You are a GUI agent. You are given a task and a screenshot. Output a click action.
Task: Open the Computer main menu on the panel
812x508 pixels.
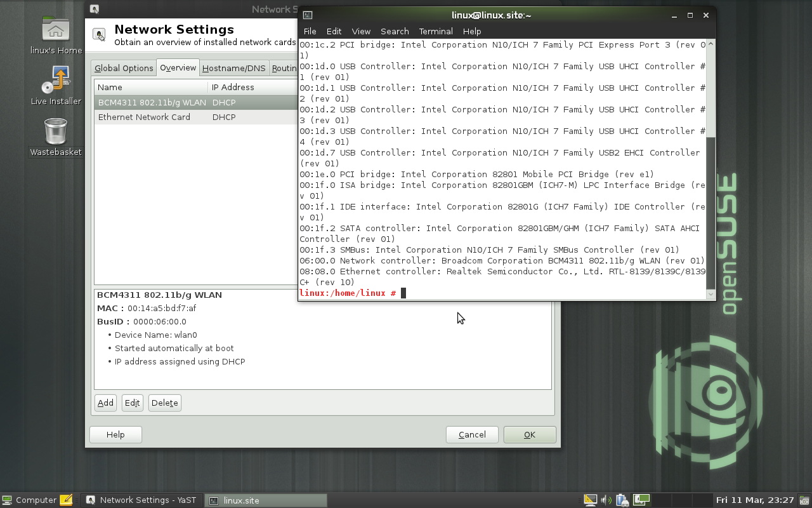29,500
